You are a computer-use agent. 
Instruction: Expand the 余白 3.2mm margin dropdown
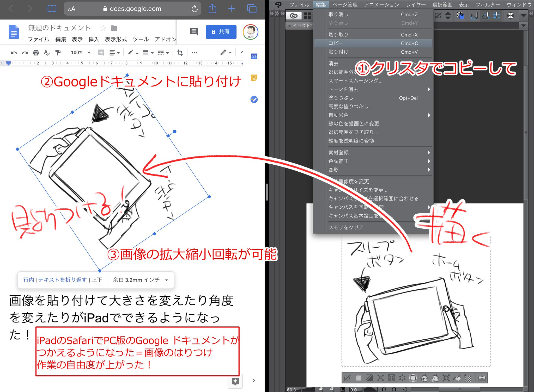pos(140,280)
